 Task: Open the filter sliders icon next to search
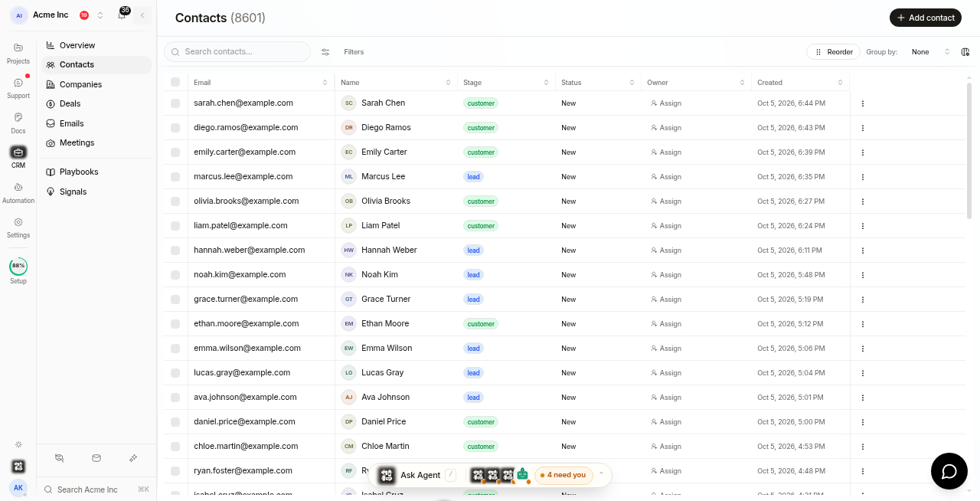click(x=325, y=52)
